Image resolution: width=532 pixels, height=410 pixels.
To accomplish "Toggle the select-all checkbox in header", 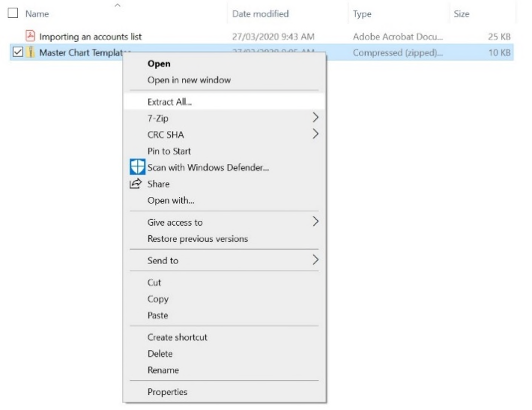I will [13, 13].
